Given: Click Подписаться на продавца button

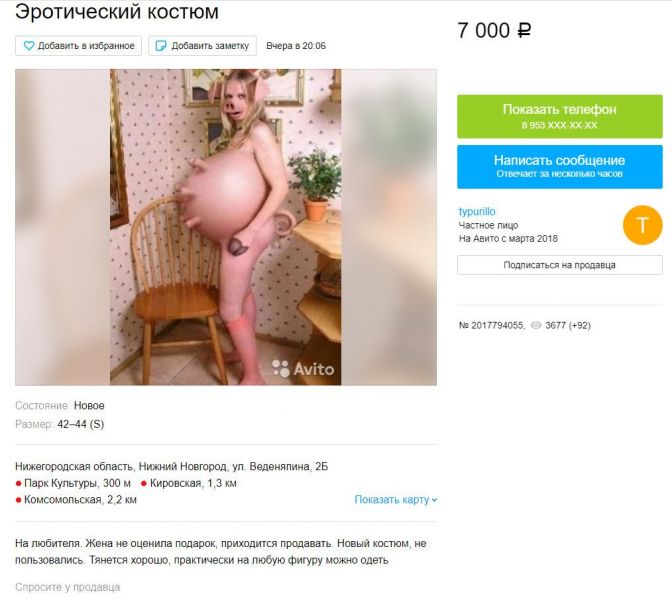Looking at the screenshot, I should pyautogui.click(x=560, y=265).
